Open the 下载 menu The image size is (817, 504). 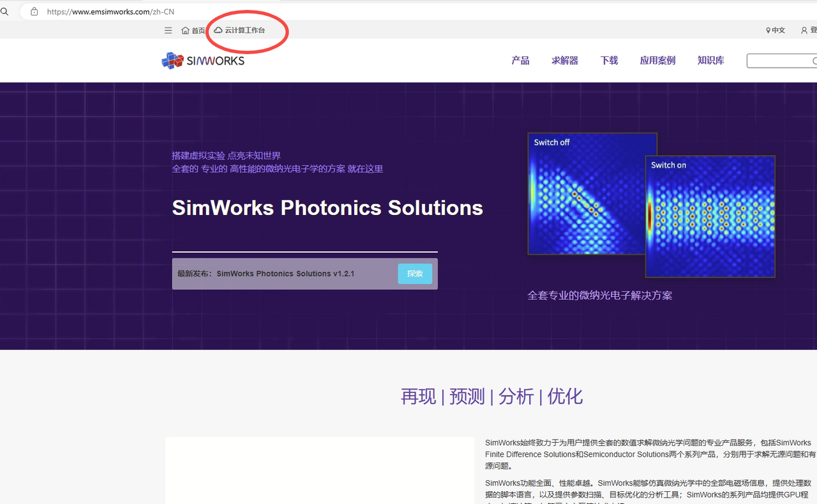[x=609, y=61]
